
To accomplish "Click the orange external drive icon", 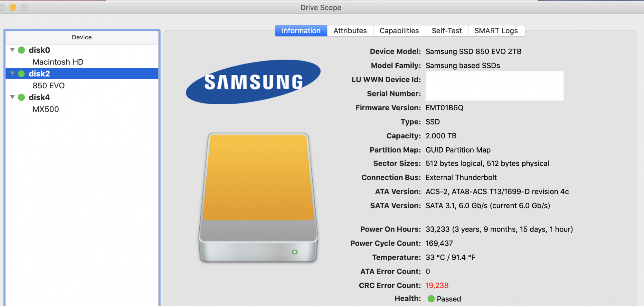I will tap(258, 197).
